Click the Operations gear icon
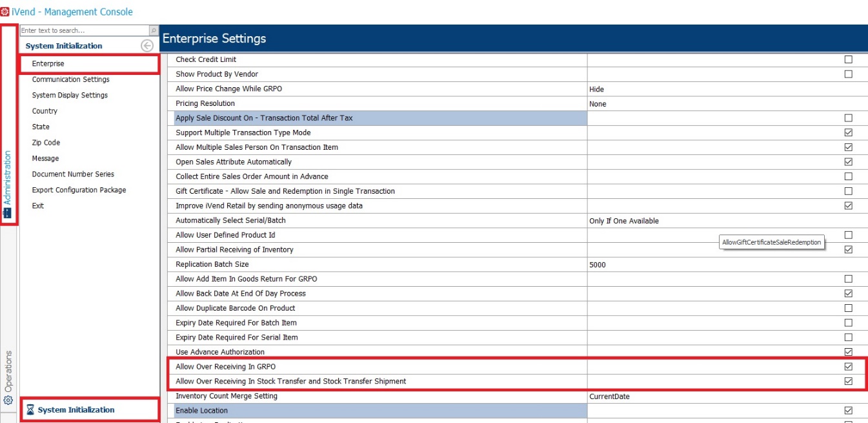 pos(8,400)
